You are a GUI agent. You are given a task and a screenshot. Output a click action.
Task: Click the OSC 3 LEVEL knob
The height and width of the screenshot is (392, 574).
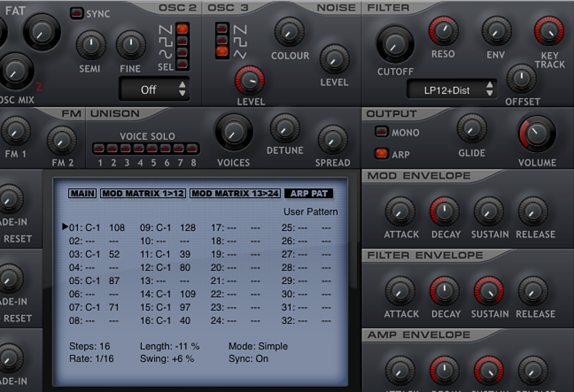click(250, 80)
